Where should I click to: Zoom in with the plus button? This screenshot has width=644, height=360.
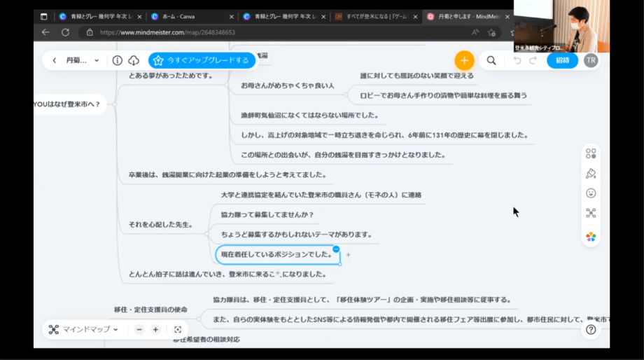[155, 330]
